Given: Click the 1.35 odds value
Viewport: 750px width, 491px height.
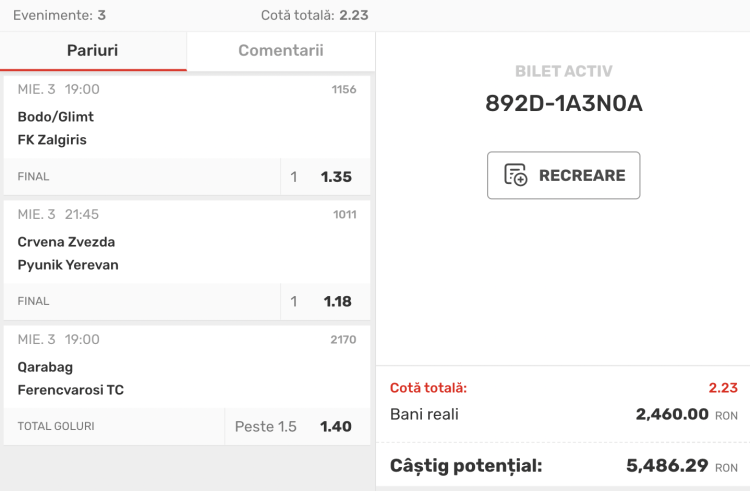Looking at the screenshot, I should coord(336,177).
